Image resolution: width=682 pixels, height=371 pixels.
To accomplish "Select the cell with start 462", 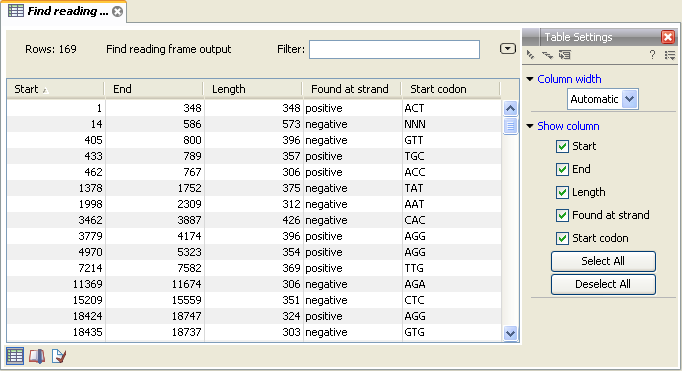I will 56,172.
